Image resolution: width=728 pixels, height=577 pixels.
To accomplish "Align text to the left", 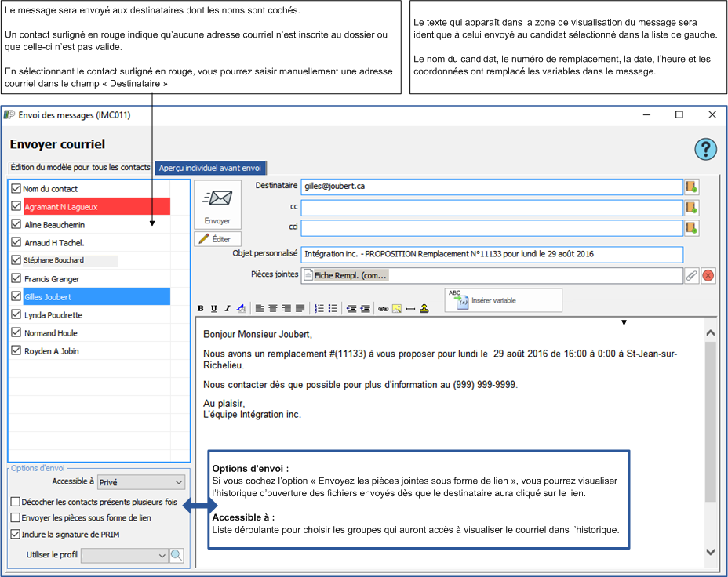I will coord(260,308).
